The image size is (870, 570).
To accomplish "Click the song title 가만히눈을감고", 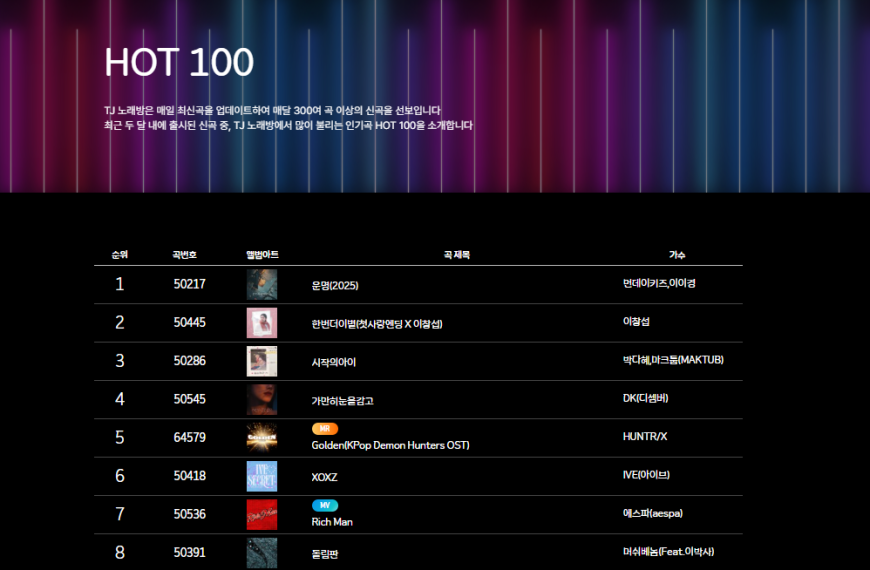I will pos(342,401).
